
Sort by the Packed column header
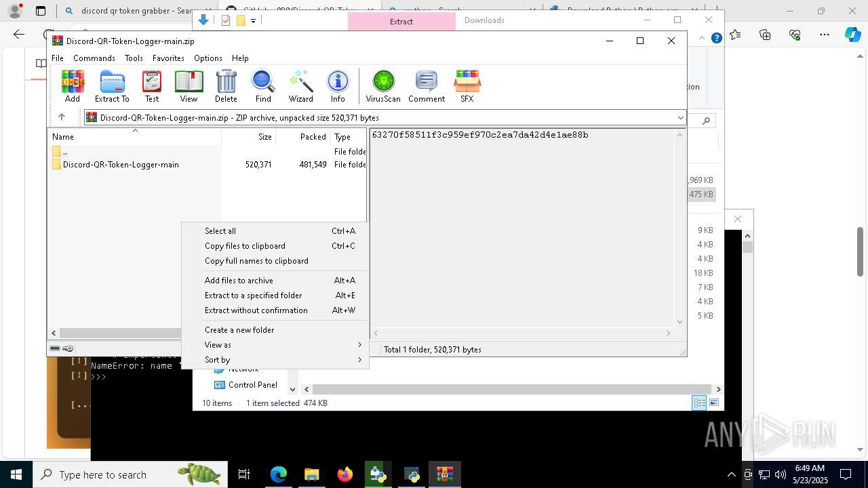[303, 136]
